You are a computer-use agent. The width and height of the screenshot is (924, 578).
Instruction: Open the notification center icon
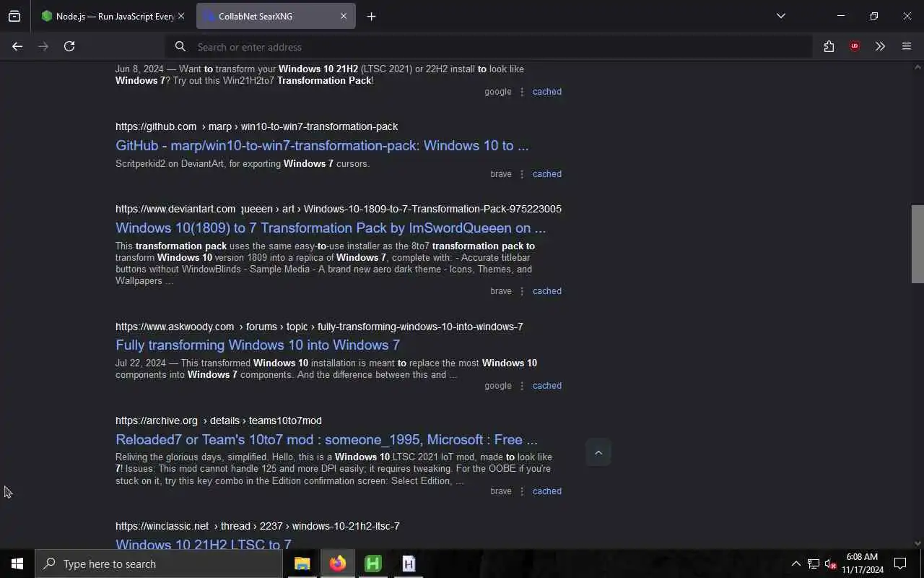[x=900, y=564]
